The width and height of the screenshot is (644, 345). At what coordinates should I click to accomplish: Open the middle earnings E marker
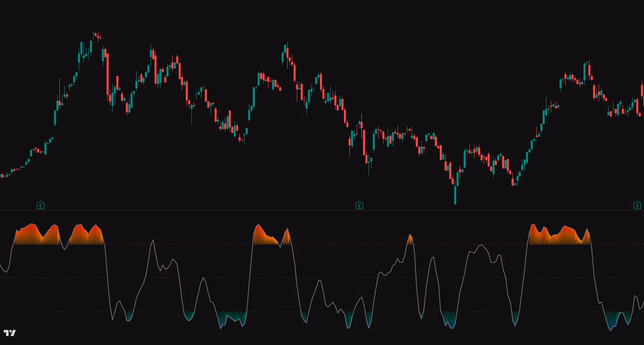(359, 205)
